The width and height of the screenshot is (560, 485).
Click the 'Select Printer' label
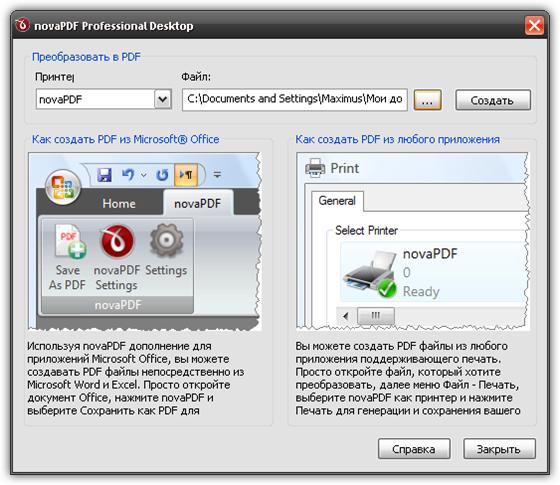point(366,230)
